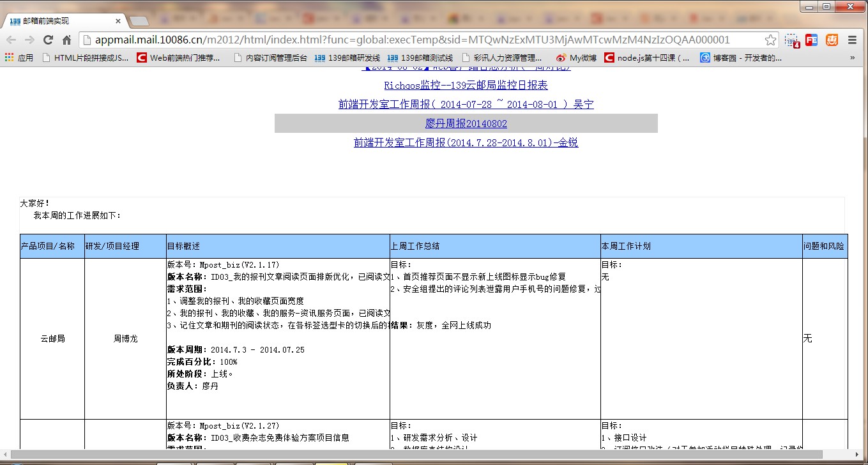Open bookmark Web前端热门推荐

[x=179, y=57]
